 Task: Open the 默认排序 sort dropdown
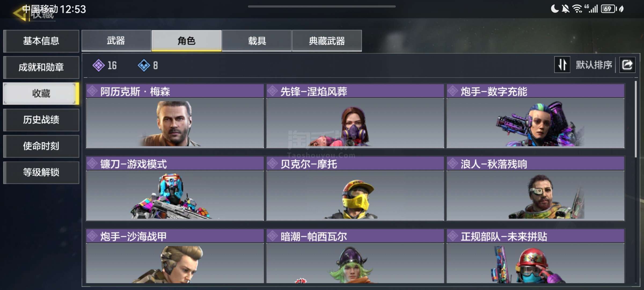(x=594, y=65)
